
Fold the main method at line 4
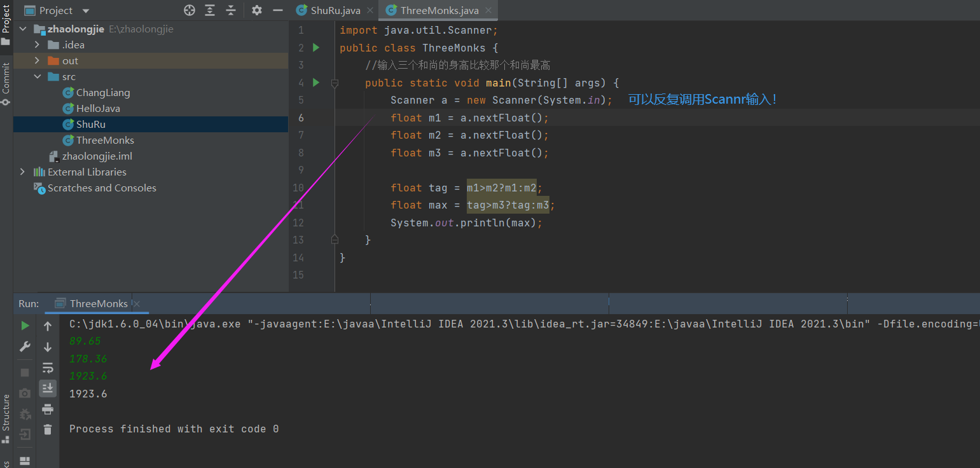pos(335,83)
